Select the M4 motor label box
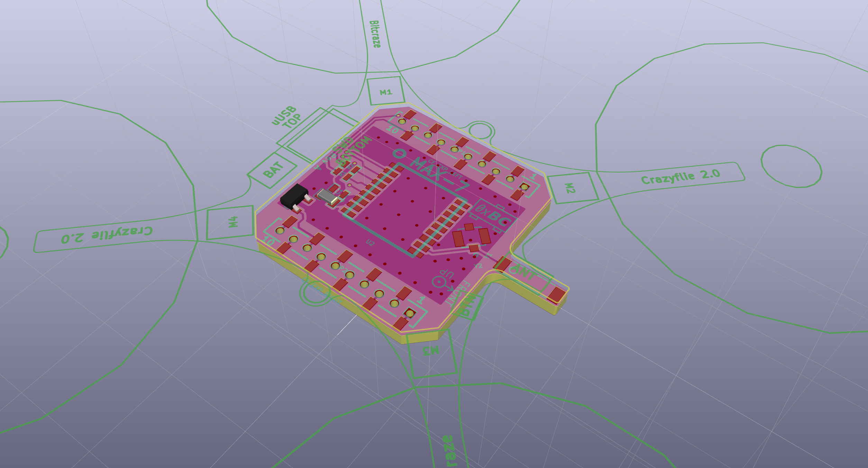 pyautogui.click(x=230, y=223)
